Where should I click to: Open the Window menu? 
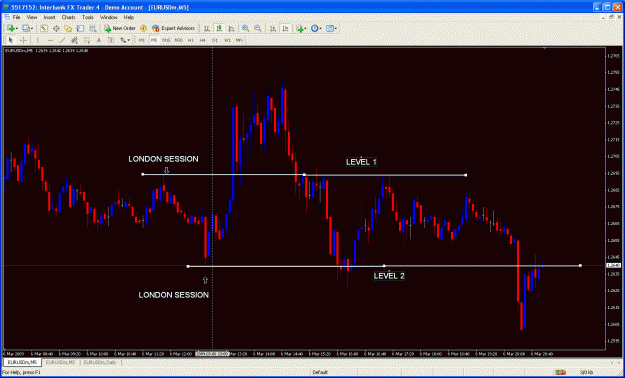pyautogui.click(x=108, y=18)
